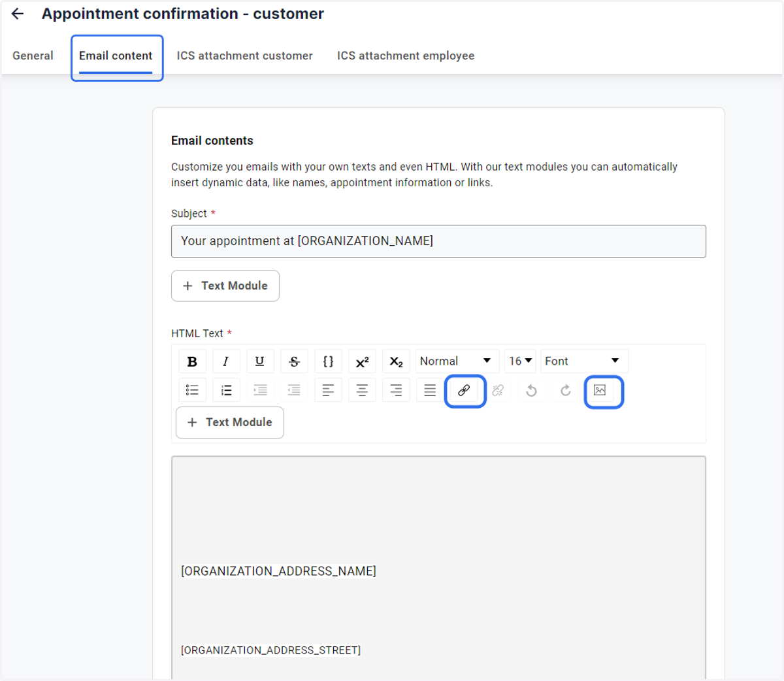The image size is (784, 681).
Task: Open ICS attachment employee tab
Action: 406,56
